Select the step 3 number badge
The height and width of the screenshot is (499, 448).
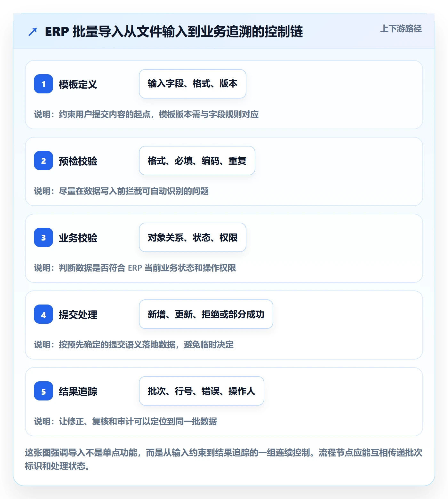44,237
